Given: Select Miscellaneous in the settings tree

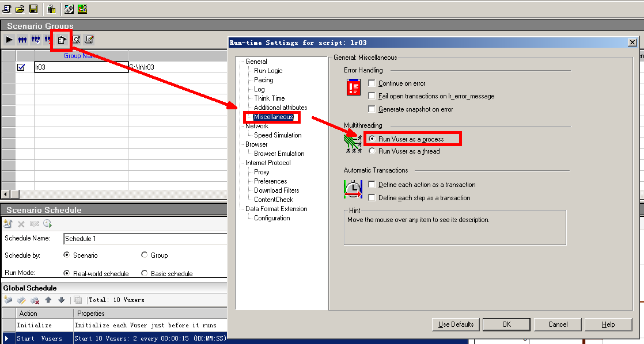Looking at the screenshot, I should click(274, 117).
